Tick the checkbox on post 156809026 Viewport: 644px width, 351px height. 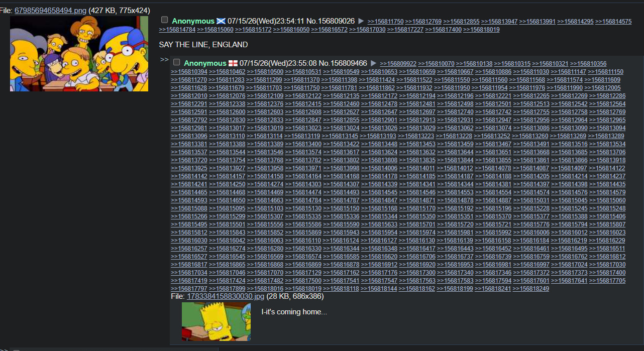tap(164, 20)
